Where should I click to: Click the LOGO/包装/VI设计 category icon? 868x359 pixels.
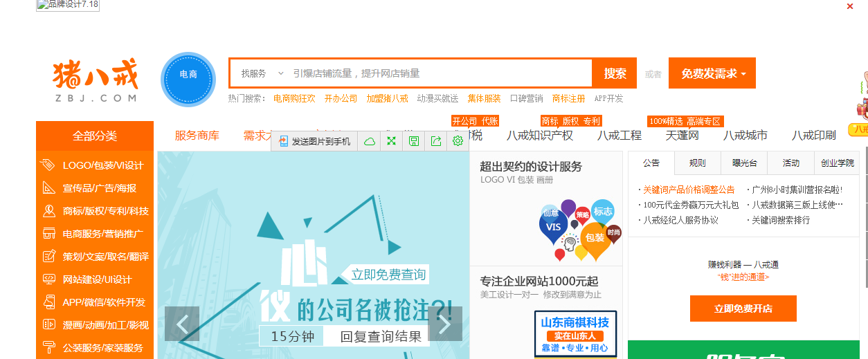click(48, 165)
